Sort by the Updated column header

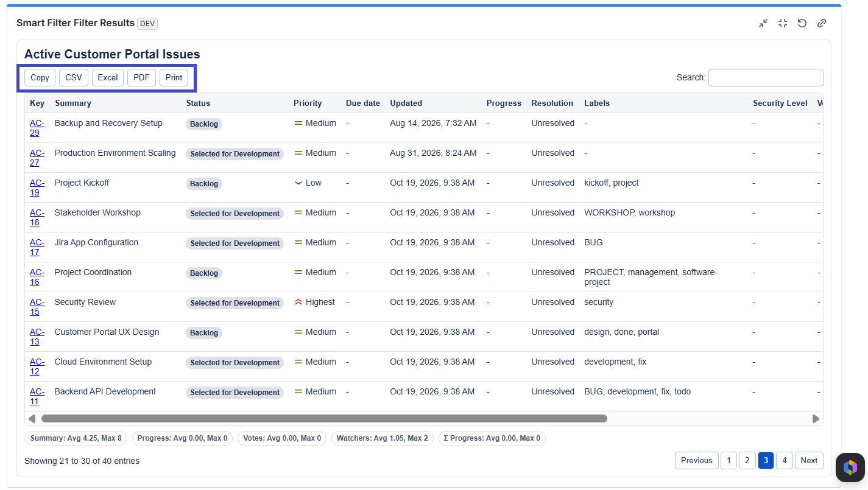pos(406,103)
